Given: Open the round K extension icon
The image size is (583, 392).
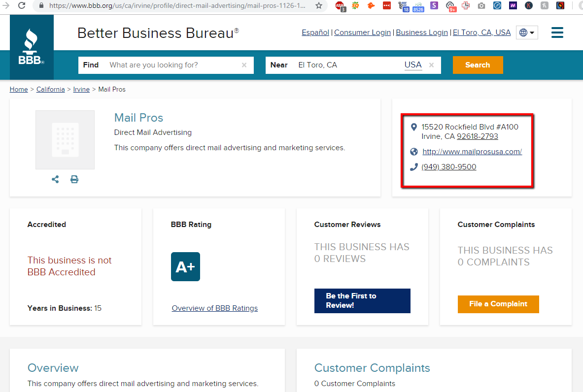Looking at the screenshot, I should click(529, 5).
